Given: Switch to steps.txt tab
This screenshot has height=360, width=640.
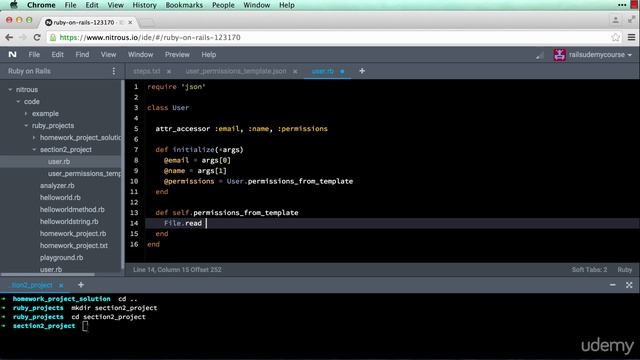Looking at the screenshot, I should point(147,71).
